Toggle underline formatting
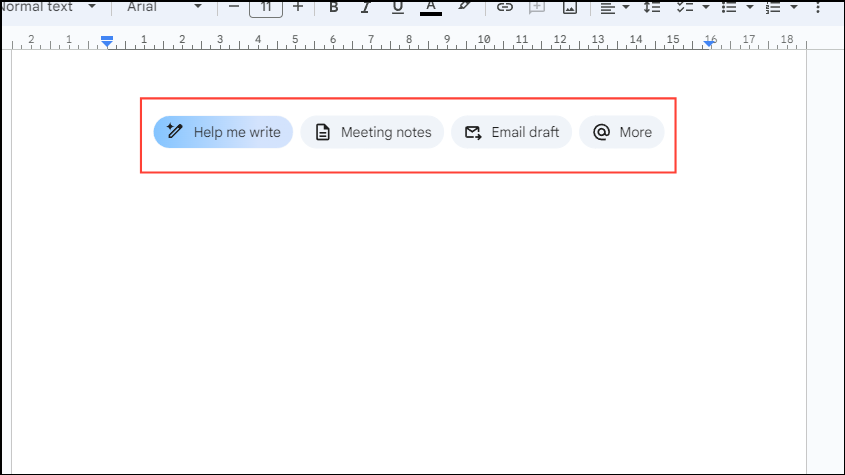The width and height of the screenshot is (845, 475). [398, 7]
